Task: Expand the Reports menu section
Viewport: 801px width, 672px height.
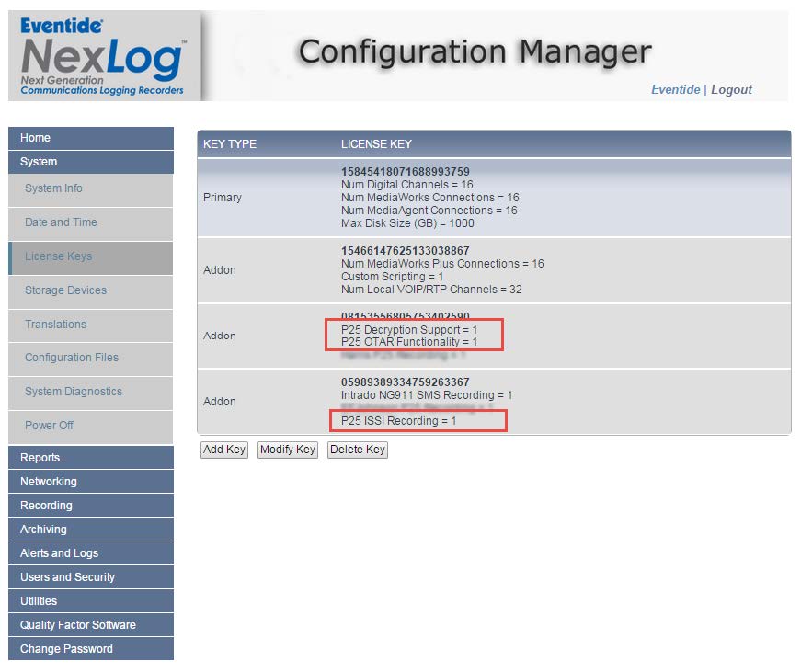Action: 90,458
